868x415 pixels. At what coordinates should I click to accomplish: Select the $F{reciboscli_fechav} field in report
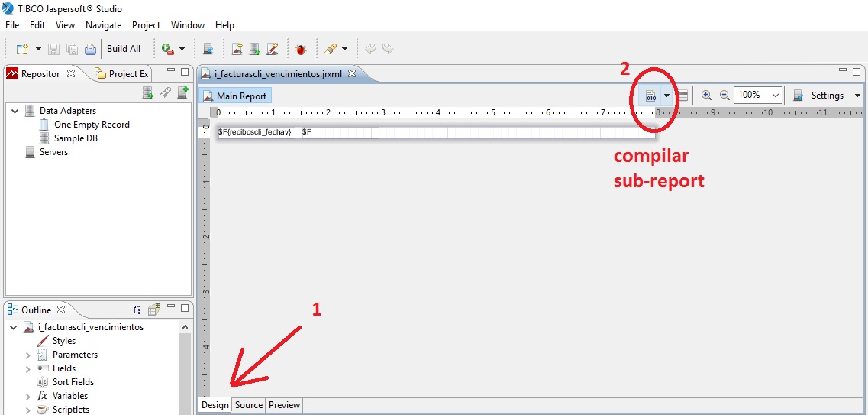(256, 132)
